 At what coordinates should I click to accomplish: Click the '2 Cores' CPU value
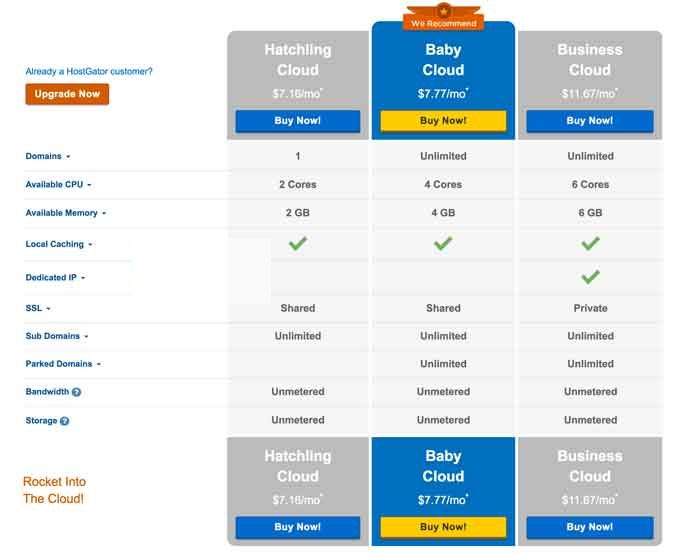point(298,184)
